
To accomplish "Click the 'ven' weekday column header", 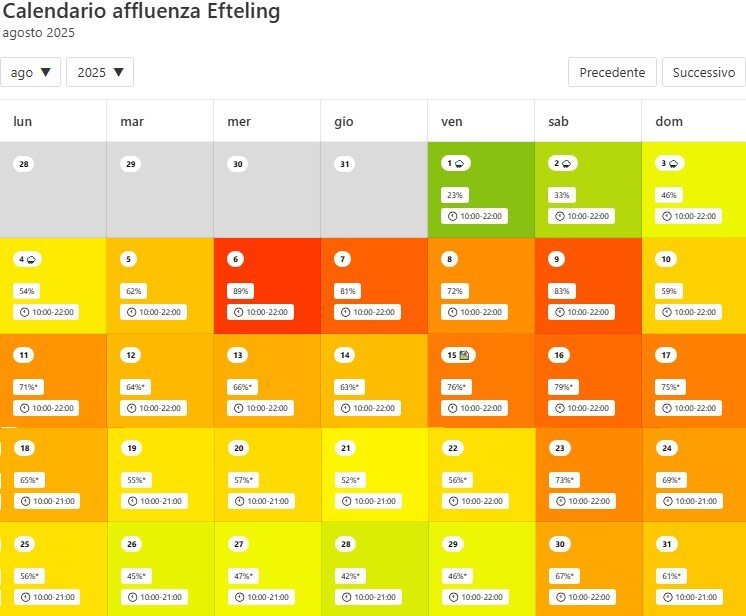I will 451,121.
